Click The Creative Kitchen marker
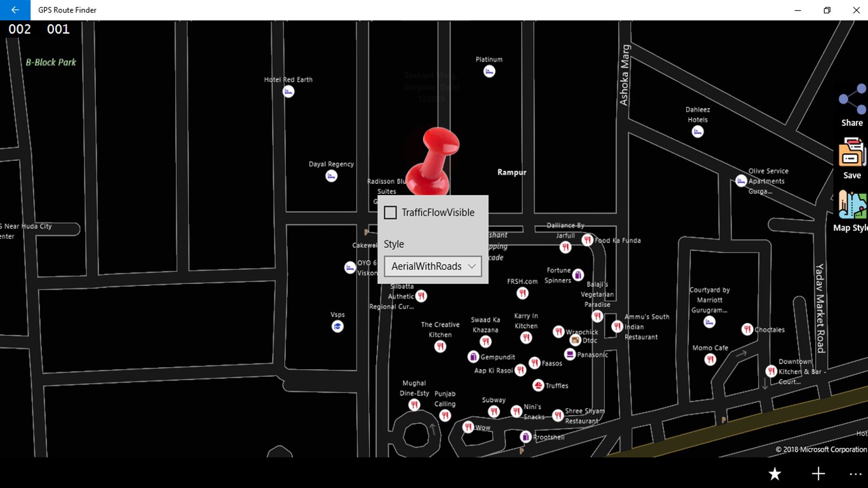 [440, 346]
